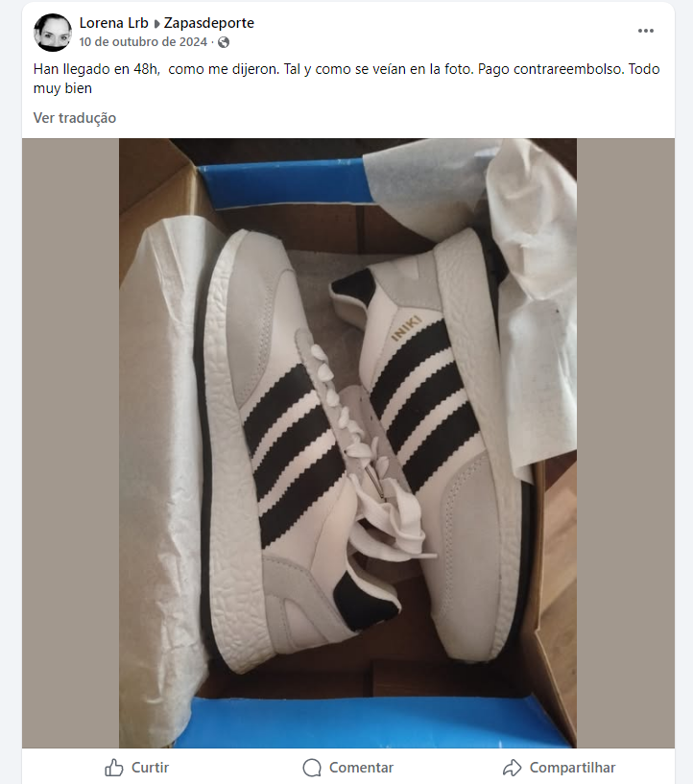Open the Zapasdeporte page link
The height and width of the screenshot is (784, 693).
click(x=209, y=23)
